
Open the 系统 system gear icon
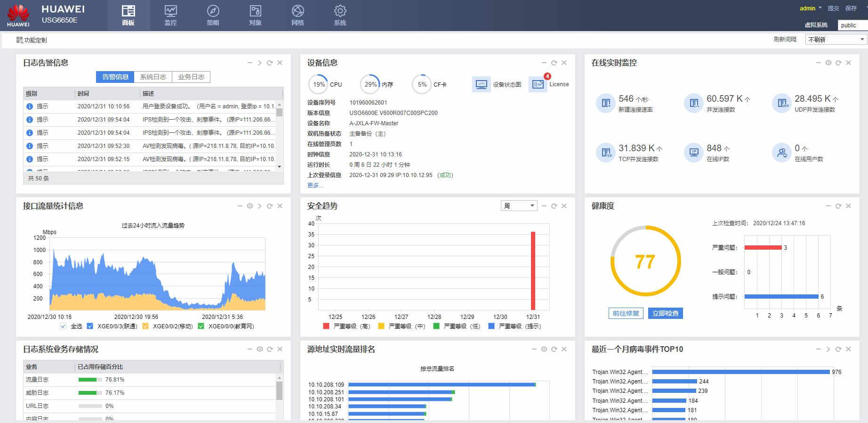340,11
